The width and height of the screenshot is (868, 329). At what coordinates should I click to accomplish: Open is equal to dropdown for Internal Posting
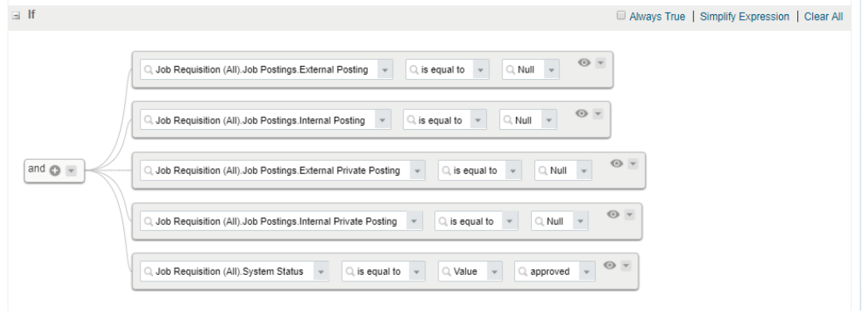coord(479,120)
